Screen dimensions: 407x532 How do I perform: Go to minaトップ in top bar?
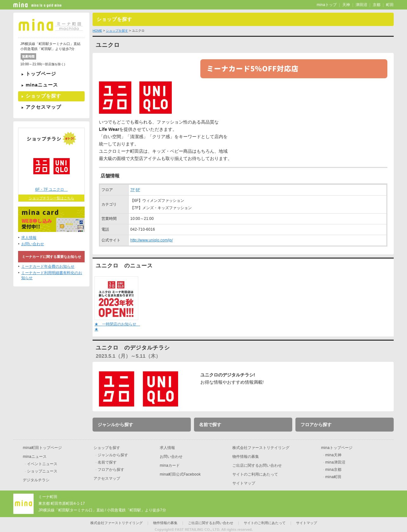326,5
